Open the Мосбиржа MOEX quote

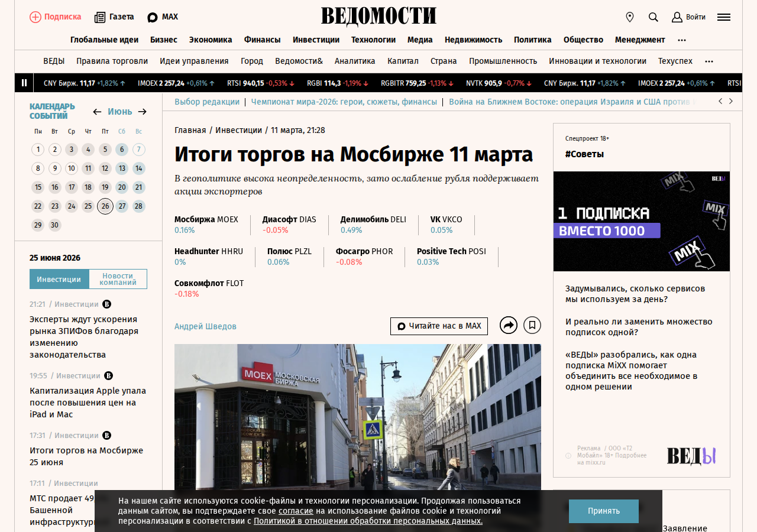tap(206, 225)
